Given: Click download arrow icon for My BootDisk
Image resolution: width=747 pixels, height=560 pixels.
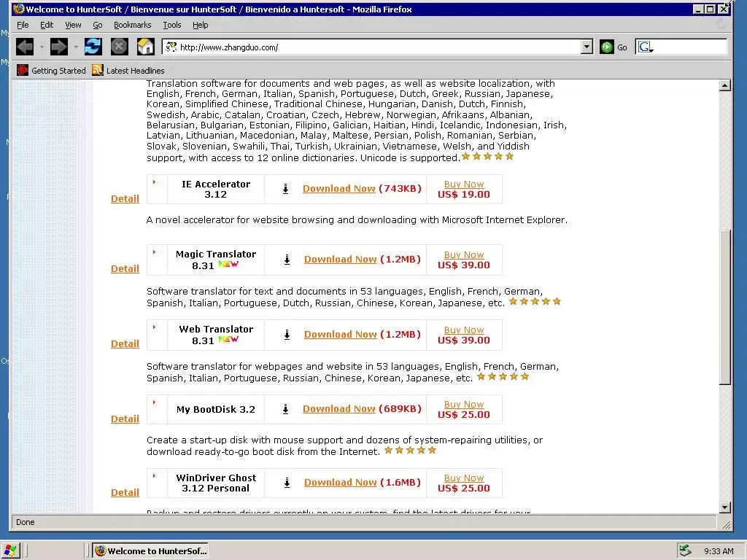Looking at the screenshot, I should [285, 409].
